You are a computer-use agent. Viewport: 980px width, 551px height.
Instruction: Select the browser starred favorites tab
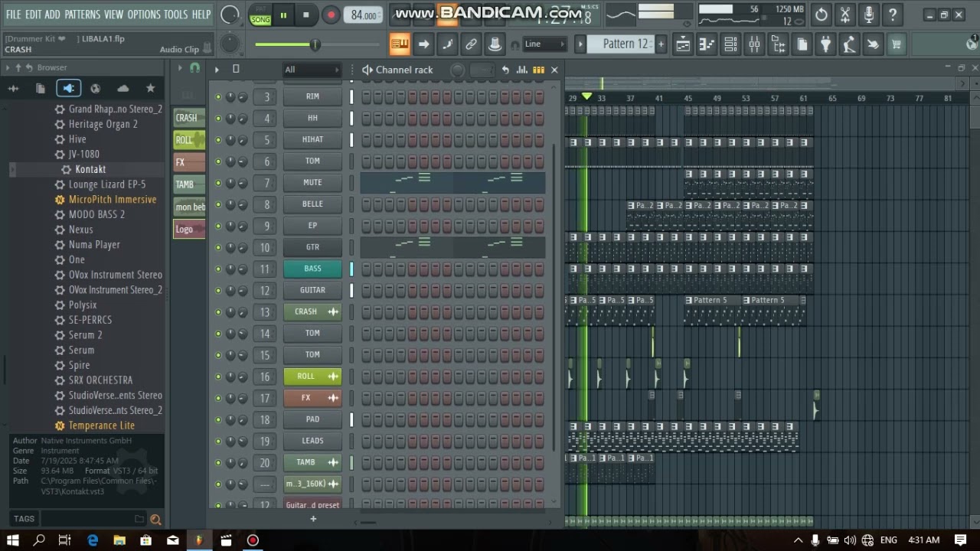pos(150,88)
